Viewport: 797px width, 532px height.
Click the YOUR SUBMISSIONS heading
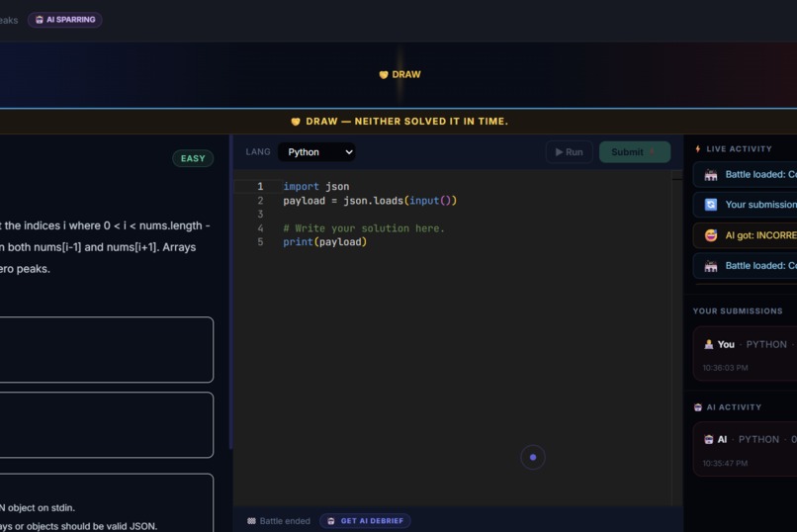[x=738, y=310]
